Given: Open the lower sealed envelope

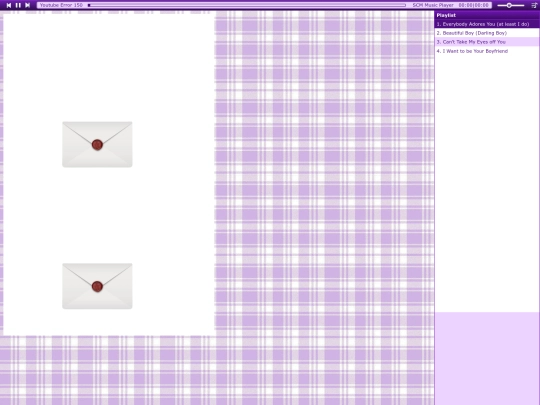Looking at the screenshot, I should [97, 286].
